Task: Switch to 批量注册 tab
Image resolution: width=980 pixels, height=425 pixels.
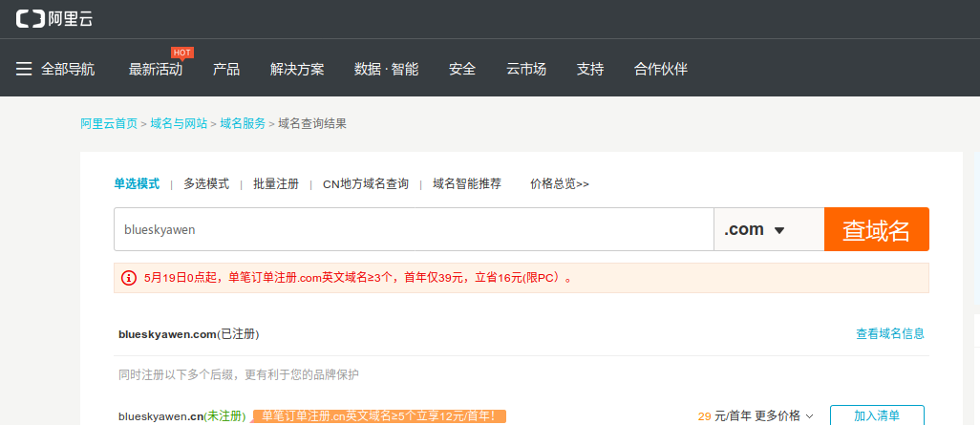Action: 275,183
